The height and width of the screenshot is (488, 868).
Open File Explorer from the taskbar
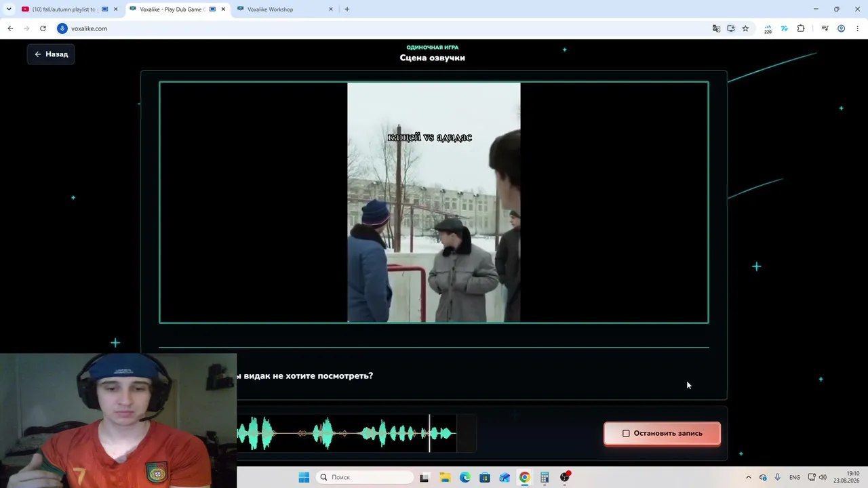pos(445,477)
